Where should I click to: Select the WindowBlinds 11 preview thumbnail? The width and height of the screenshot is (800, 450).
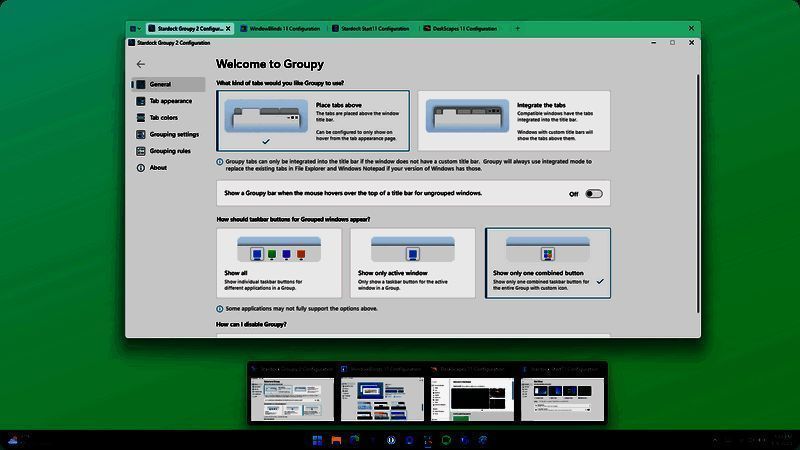coord(382,394)
